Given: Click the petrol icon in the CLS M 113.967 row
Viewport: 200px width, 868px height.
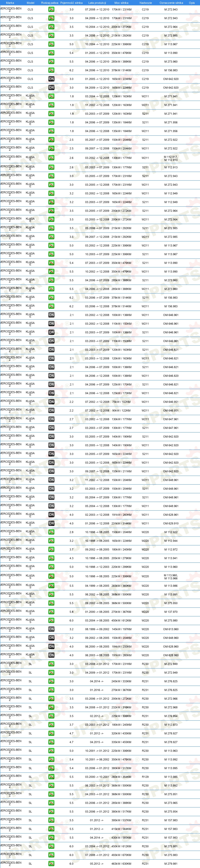Looking at the screenshot, I should [51, 44].
